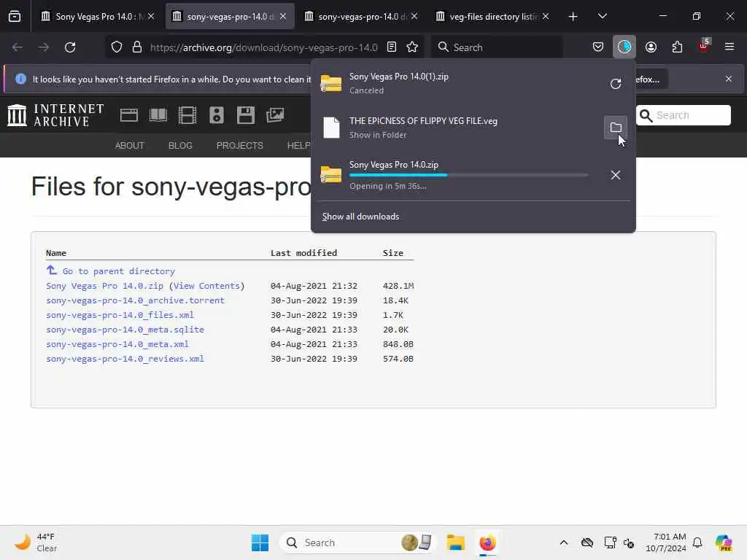Click the View Contents link
This screenshot has width=747, height=560.
(206, 286)
